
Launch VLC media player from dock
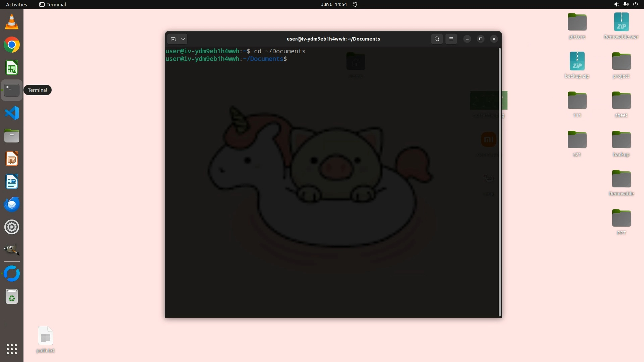(12, 22)
